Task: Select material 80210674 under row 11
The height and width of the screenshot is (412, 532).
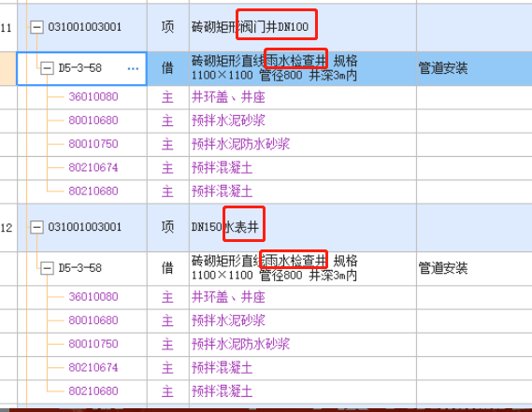Action: (93, 167)
